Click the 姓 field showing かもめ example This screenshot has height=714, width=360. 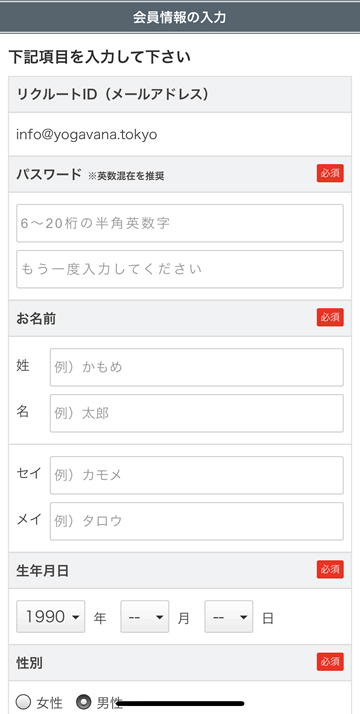[x=197, y=367]
